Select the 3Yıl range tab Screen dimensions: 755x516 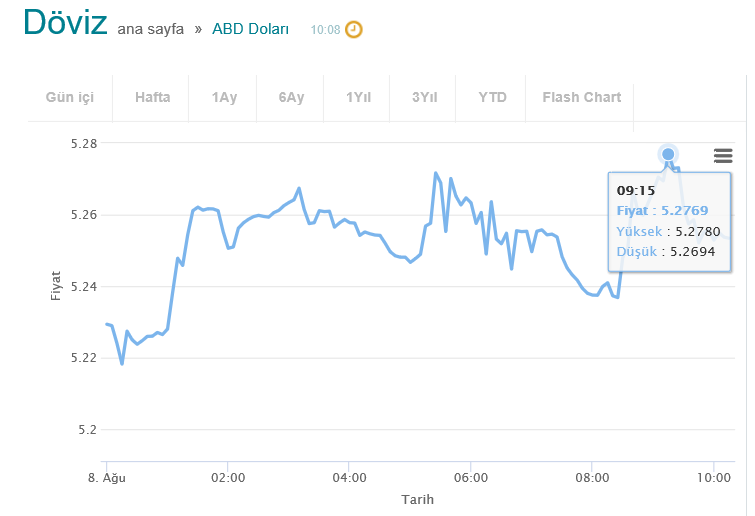click(425, 97)
